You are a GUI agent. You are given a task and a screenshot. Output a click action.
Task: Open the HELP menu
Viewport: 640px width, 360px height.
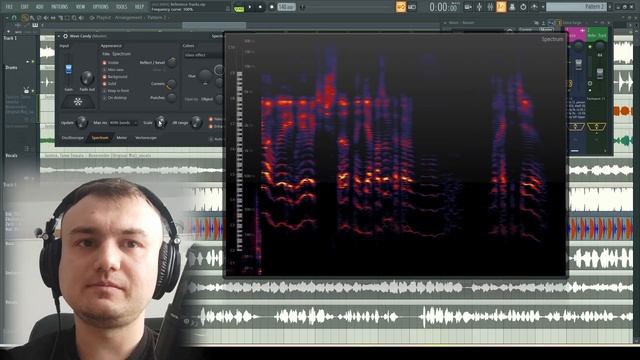[140, 7]
